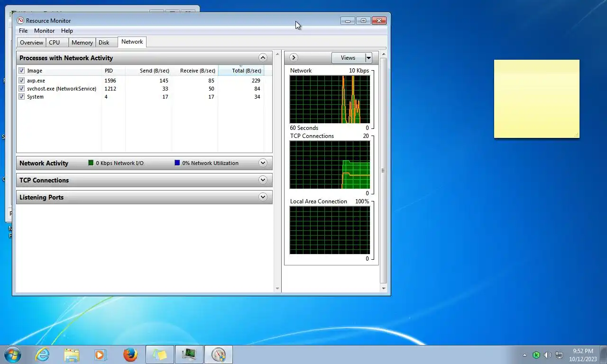This screenshot has width=607, height=364.
Task: Switch to Task Manager taskbar button
Action: [189, 355]
